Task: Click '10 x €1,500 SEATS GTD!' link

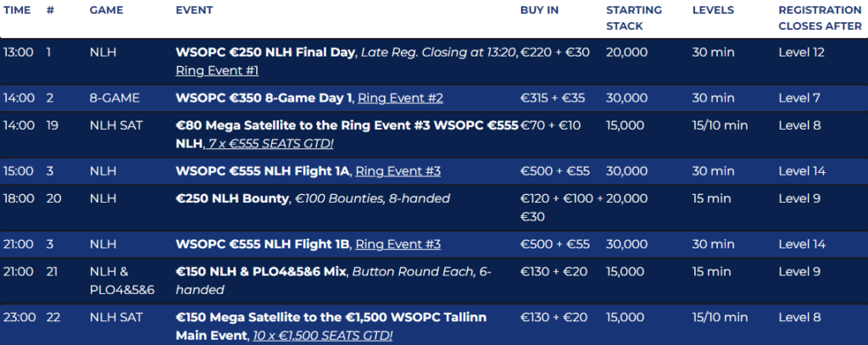Action: (322, 337)
